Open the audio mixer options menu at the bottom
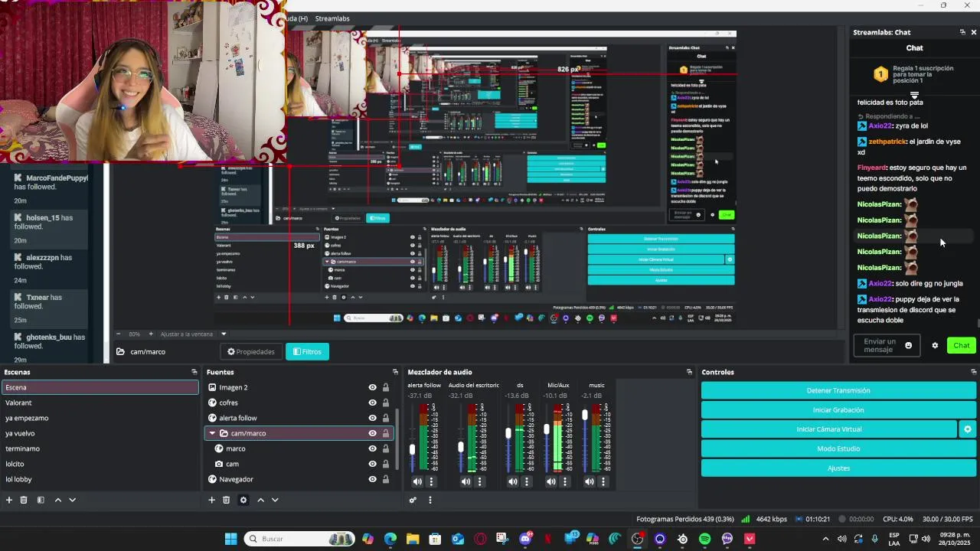Viewport: 980px width, 551px height. [x=430, y=500]
